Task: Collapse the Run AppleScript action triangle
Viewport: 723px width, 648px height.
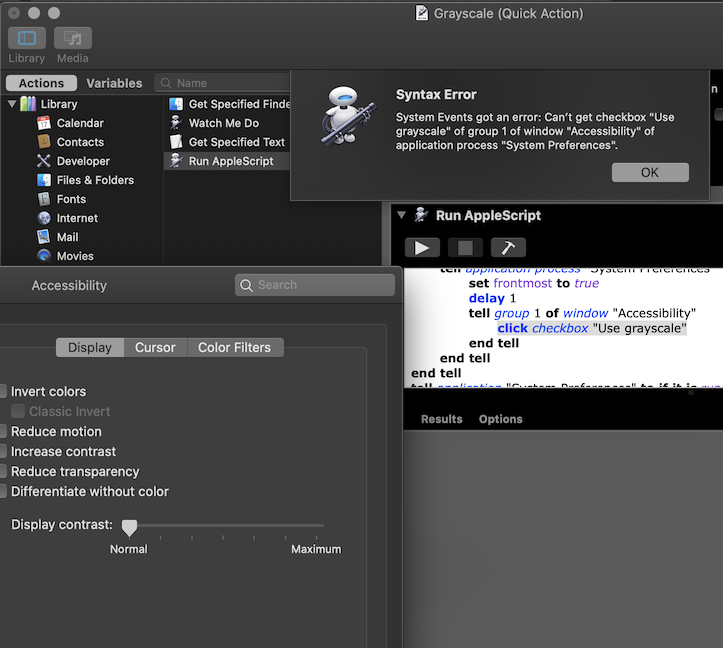Action: point(401,215)
